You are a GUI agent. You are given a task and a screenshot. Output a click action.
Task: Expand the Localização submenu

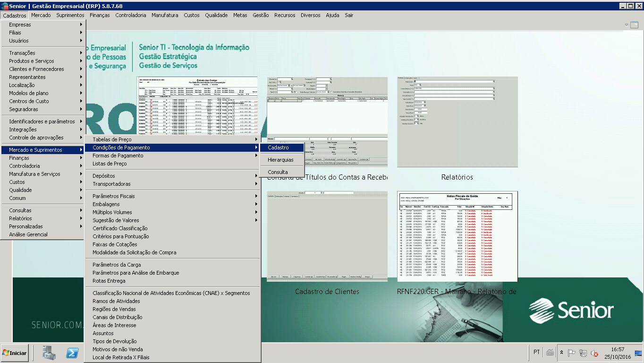[x=42, y=85]
